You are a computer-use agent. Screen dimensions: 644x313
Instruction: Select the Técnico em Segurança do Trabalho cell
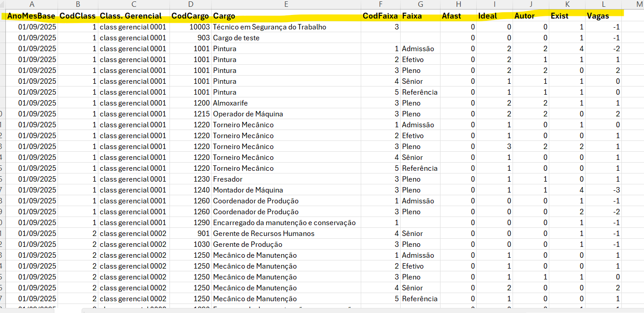pos(270,27)
